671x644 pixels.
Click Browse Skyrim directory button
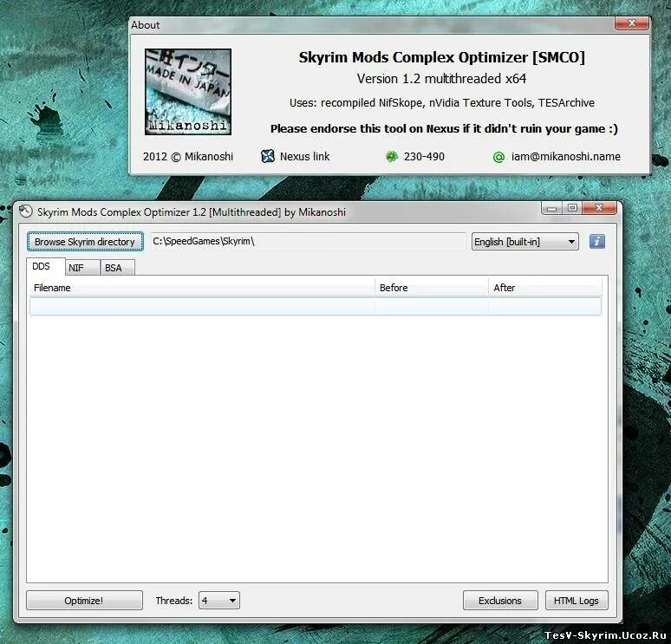point(85,242)
